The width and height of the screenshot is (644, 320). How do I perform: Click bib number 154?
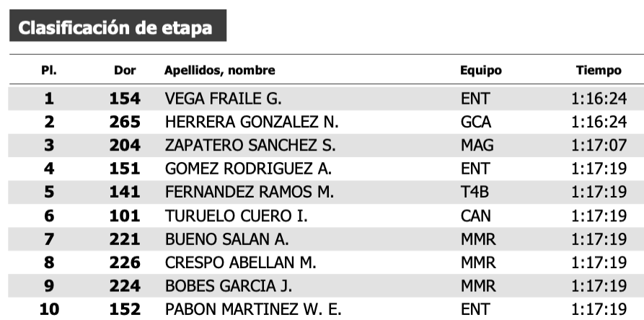pos(125,98)
